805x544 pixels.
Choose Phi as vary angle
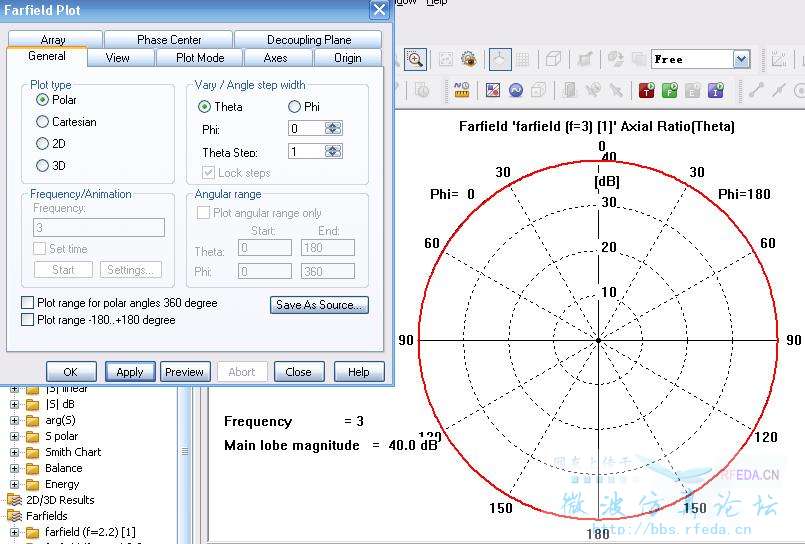(294, 107)
